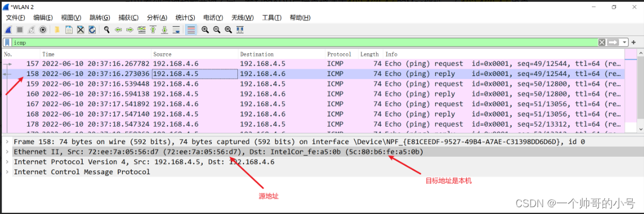Sort by the Info column header
This screenshot has height=214, width=644.
[x=504, y=54]
